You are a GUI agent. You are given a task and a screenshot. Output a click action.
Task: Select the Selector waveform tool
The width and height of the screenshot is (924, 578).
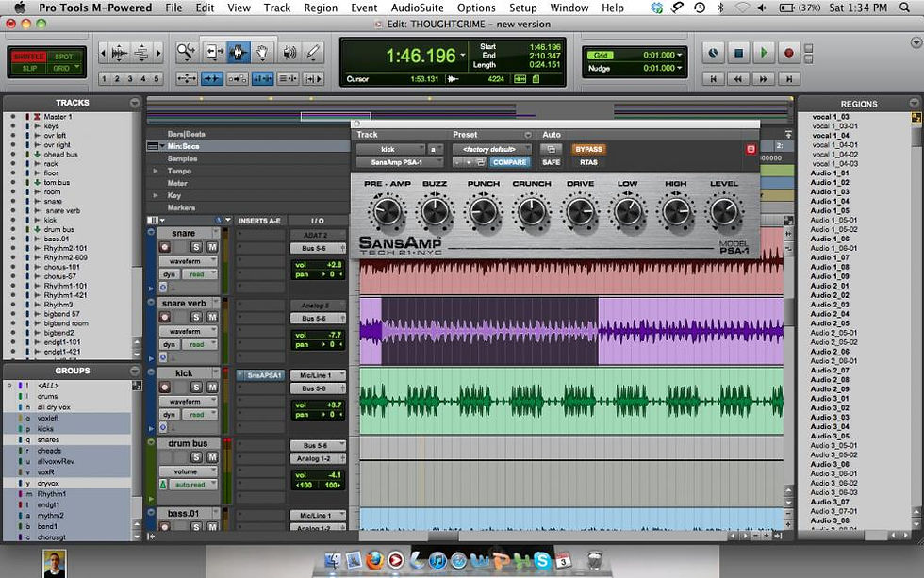pos(238,53)
